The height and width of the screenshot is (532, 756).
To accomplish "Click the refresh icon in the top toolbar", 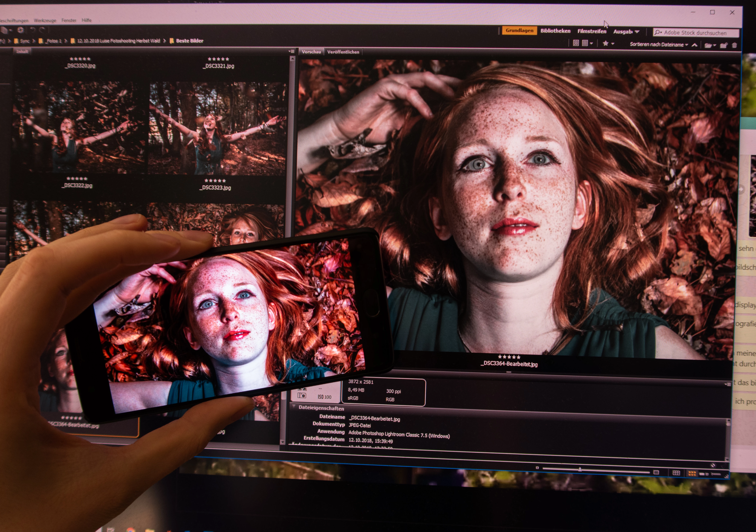I will [x=20, y=30].
